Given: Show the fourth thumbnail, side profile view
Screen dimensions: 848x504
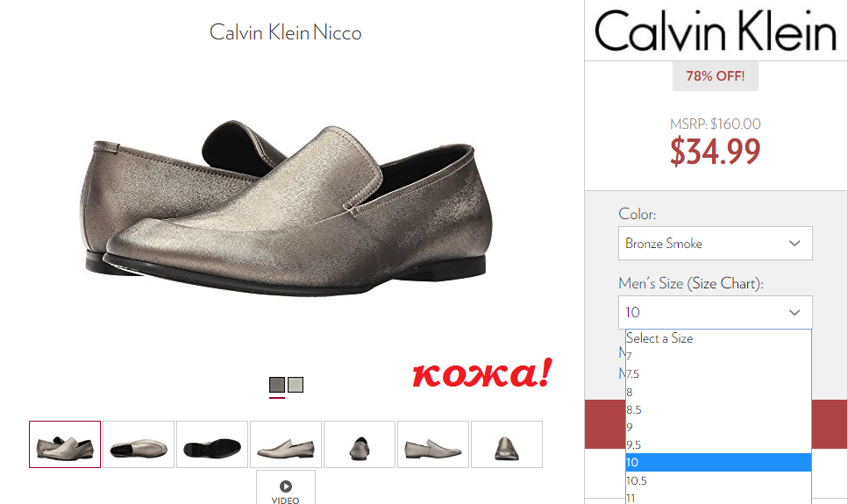Looking at the screenshot, I should click(x=286, y=444).
